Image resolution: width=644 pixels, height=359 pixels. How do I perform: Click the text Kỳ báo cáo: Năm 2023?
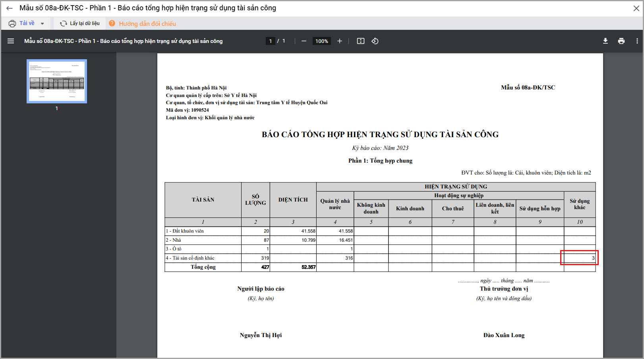(x=380, y=148)
